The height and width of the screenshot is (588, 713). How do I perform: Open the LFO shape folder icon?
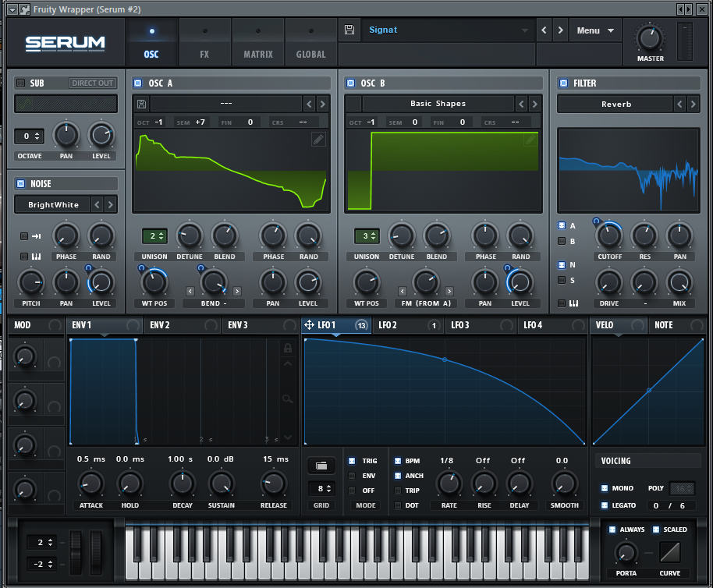[321, 466]
